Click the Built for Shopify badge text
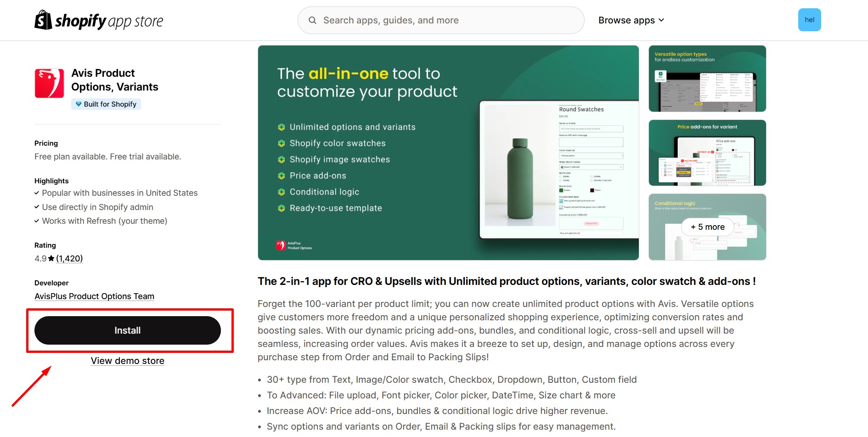This screenshot has height=437, width=868. coord(110,104)
